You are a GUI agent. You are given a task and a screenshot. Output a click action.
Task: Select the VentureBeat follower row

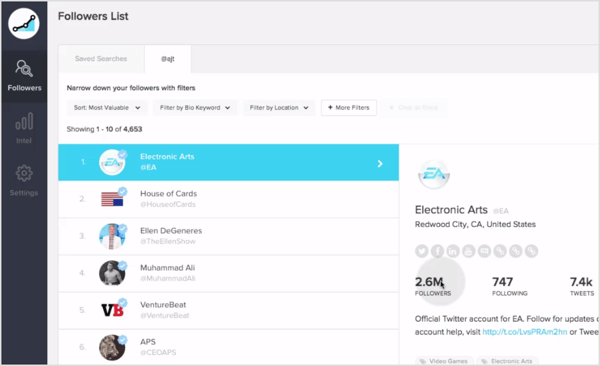(x=228, y=310)
